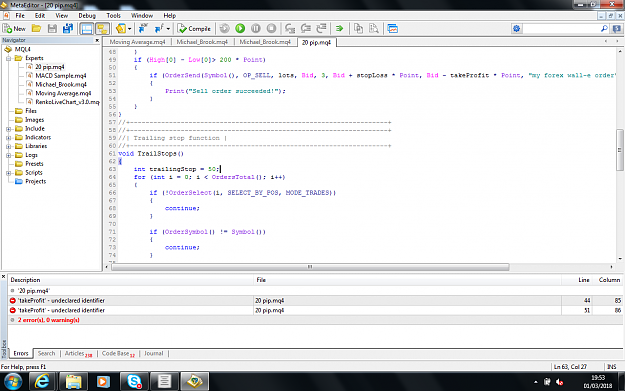Switch to 20 pip.mq4 editor tab
The image size is (625, 391).
[x=316, y=42]
